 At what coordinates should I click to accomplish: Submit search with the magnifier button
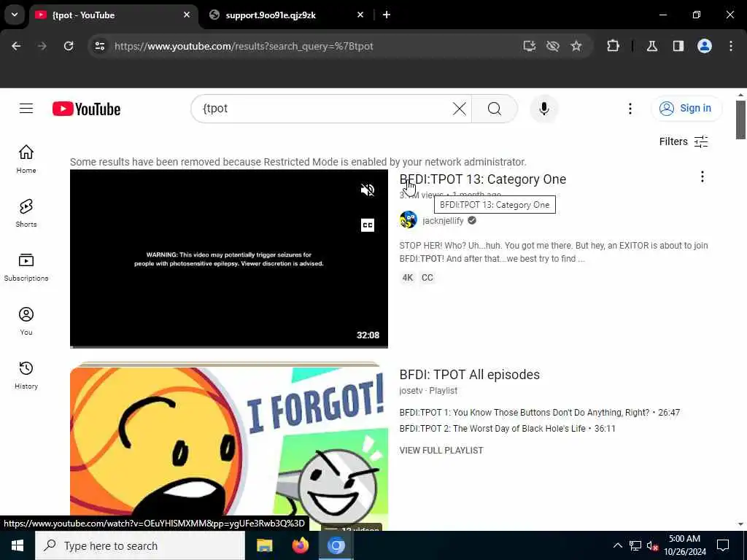point(495,109)
